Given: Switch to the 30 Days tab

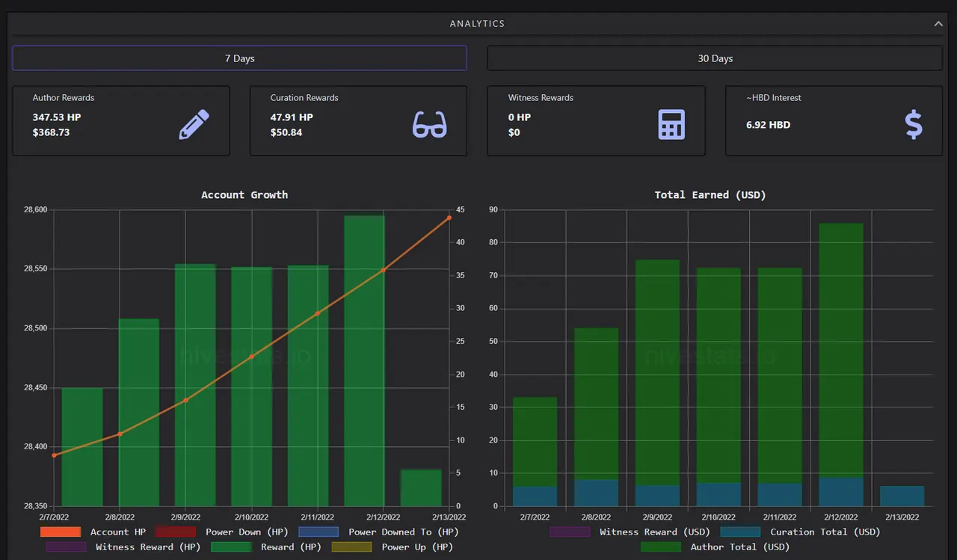Looking at the screenshot, I should (715, 58).
